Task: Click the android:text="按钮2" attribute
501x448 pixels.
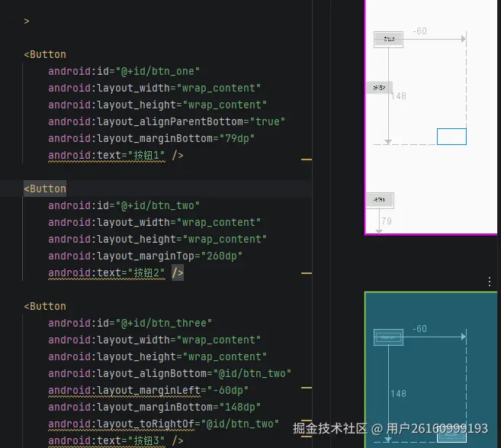Action: [x=107, y=272]
